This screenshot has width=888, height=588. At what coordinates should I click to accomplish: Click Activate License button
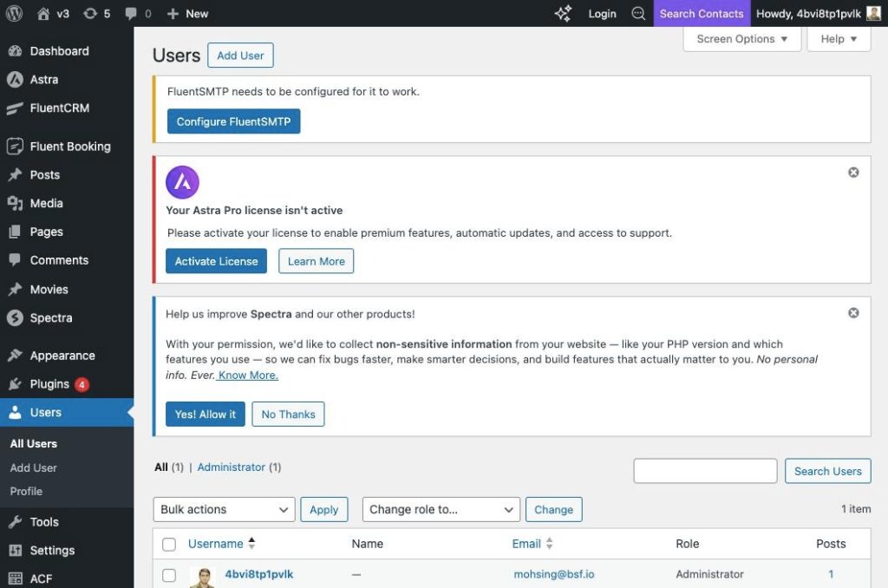click(x=216, y=261)
